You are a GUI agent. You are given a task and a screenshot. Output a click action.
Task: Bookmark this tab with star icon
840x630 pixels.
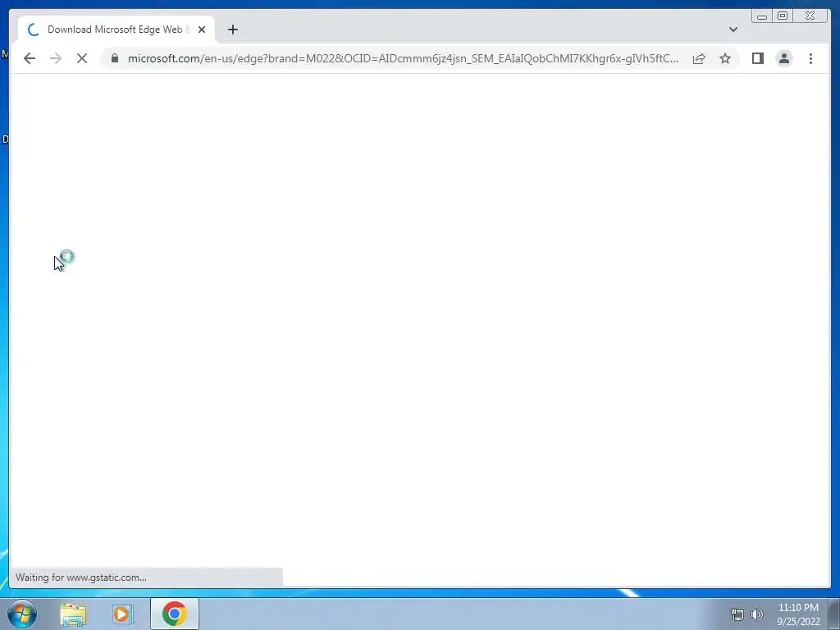(725, 58)
